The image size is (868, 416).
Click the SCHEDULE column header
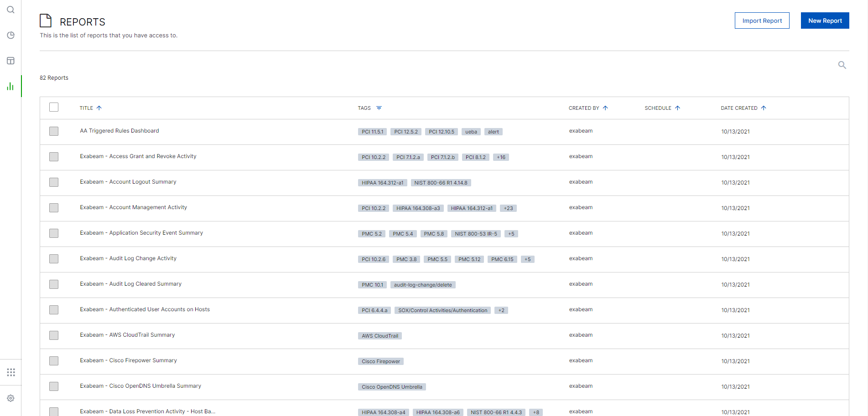658,108
